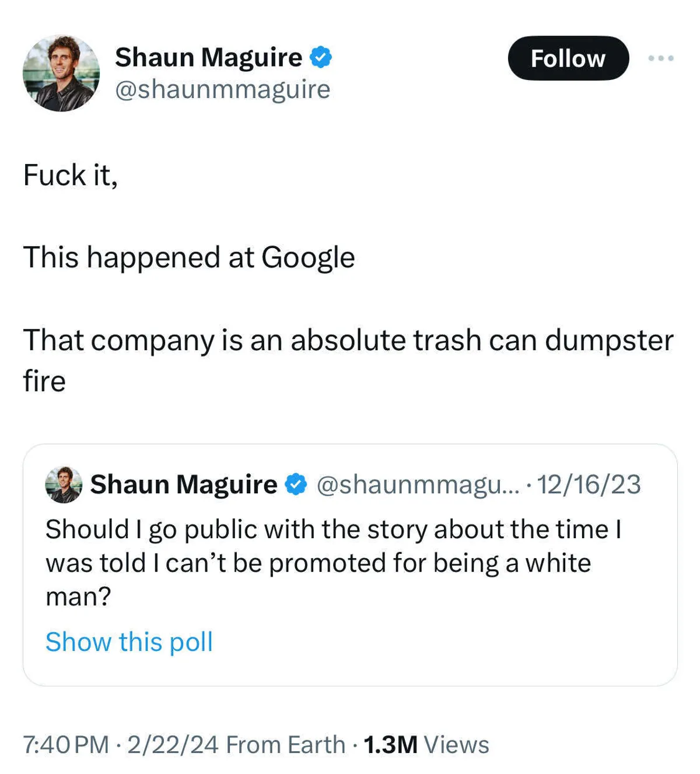Click the Shaun Maguire name in quoted tweet
Image resolution: width=700 pixels, height=774 pixels.
(184, 484)
